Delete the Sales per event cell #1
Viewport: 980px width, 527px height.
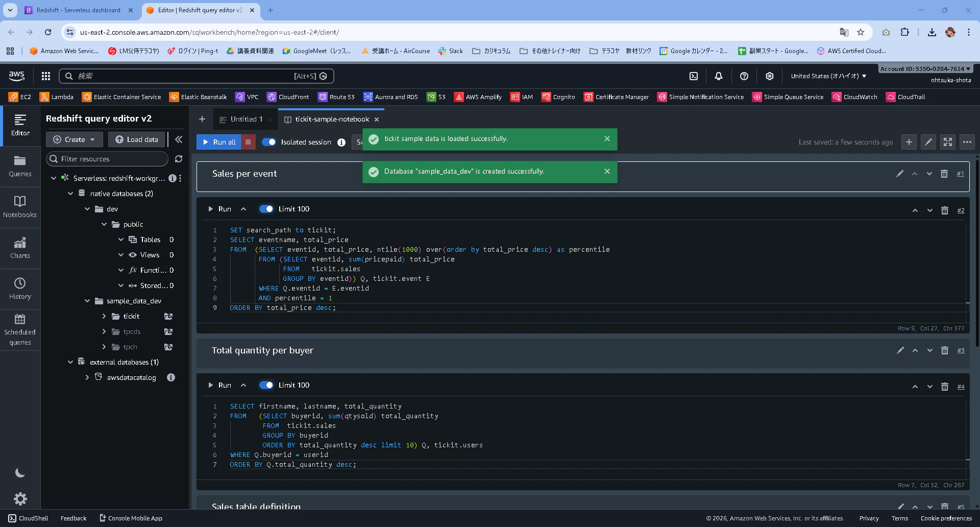coord(944,174)
